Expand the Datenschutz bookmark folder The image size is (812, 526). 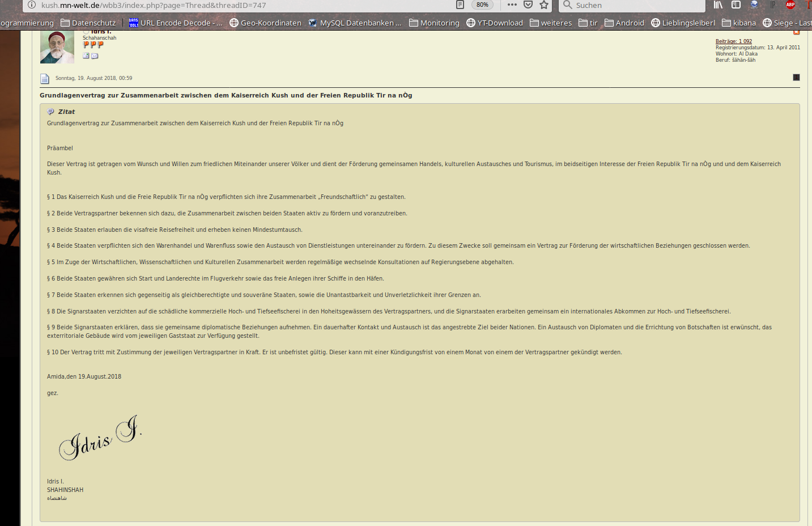point(88,23)
